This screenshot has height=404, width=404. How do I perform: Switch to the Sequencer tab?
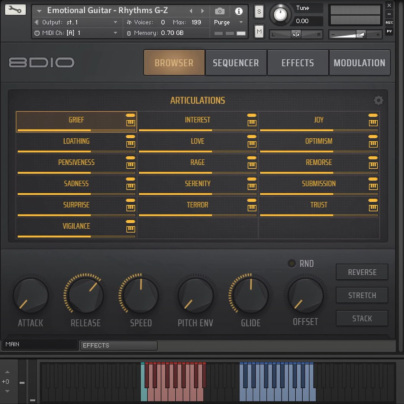(x=236, y=63)
